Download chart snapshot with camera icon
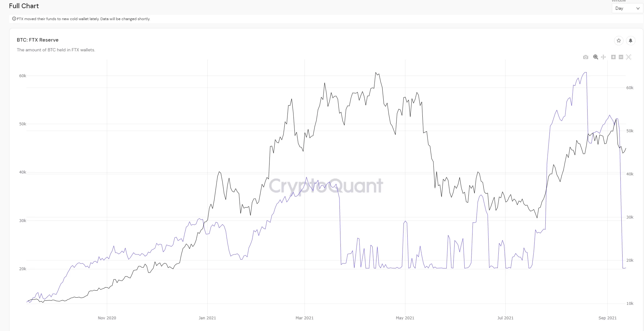Image resolution: width=644 pixels, height=331 pixels. tap(586, 57)
